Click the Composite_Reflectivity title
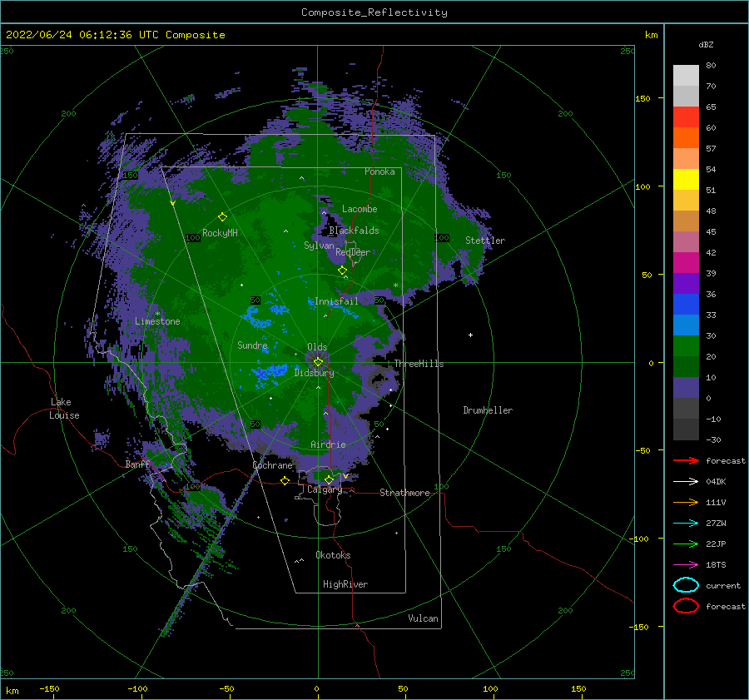Screen dimensions: 749x700 (374, 12)
